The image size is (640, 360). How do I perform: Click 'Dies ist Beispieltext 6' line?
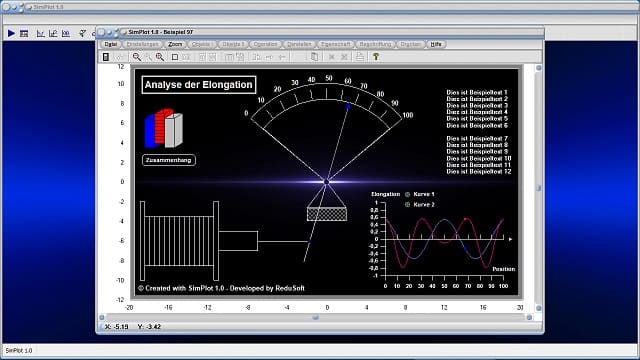[x=477, y=125]
